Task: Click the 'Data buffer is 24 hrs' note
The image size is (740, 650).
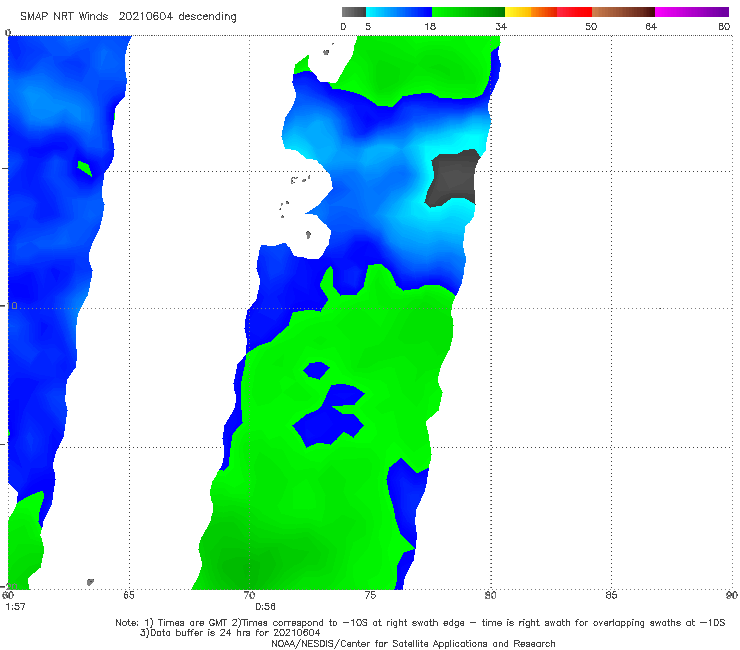Action: (230, 633)
